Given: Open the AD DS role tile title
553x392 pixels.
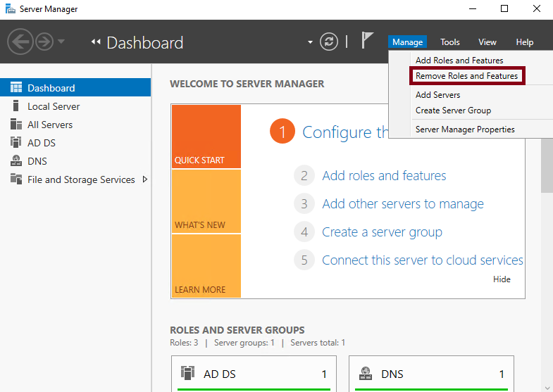Looking at the screenshot, I should coord(219,374).
